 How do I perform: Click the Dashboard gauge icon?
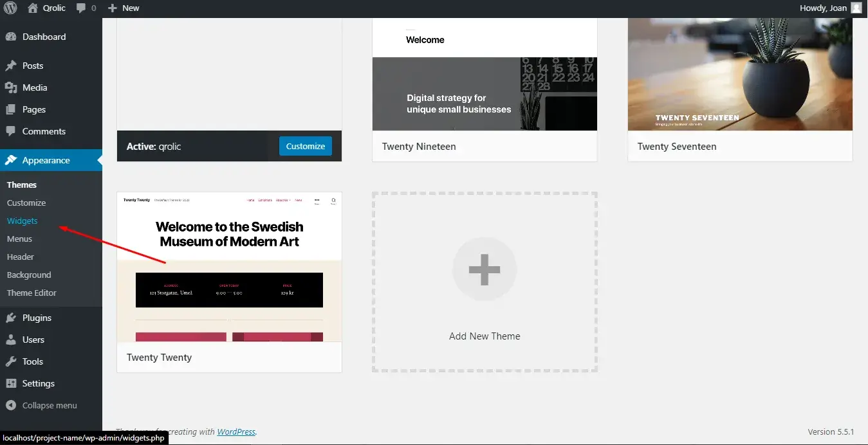[11, 37]
